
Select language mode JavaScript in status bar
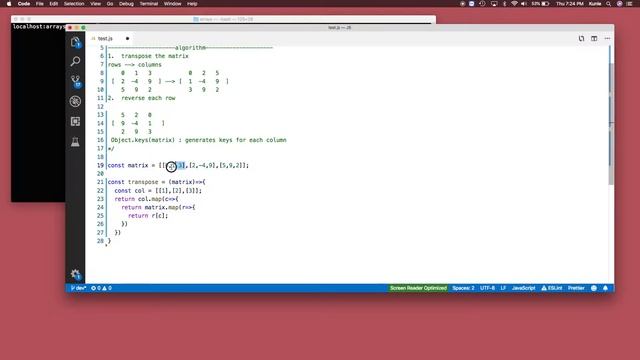click(x=523, y=288)
